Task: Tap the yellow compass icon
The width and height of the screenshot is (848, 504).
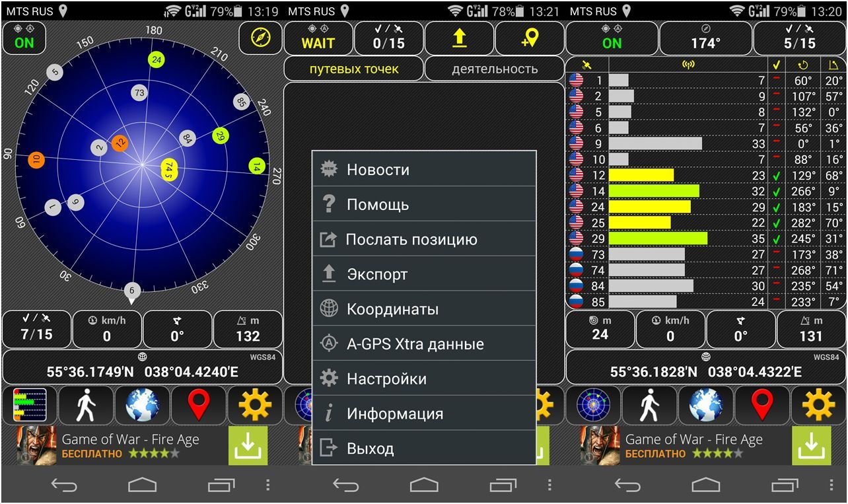Action: (x=260, y=38)
